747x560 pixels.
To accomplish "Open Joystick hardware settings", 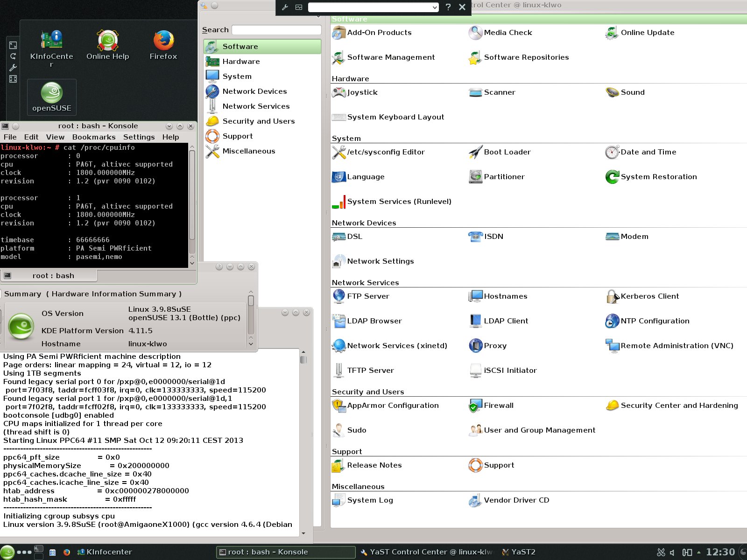I will point(355,92).
